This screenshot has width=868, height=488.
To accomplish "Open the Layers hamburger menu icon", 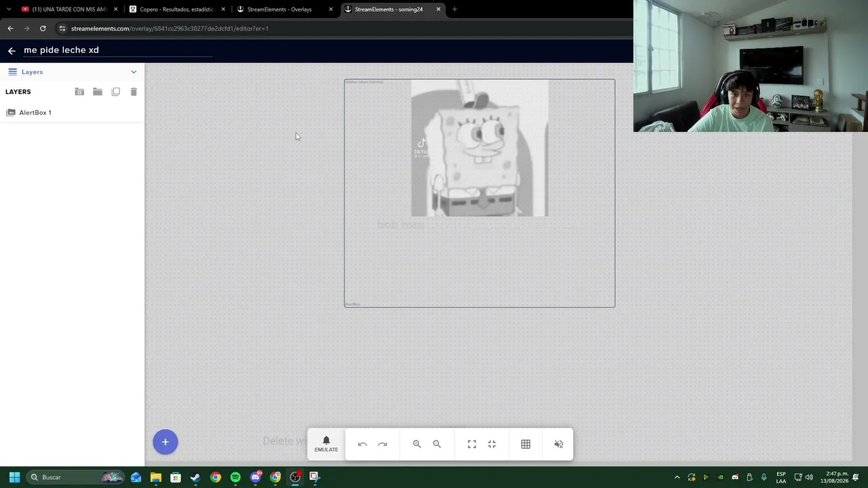I will coord(12,72).
